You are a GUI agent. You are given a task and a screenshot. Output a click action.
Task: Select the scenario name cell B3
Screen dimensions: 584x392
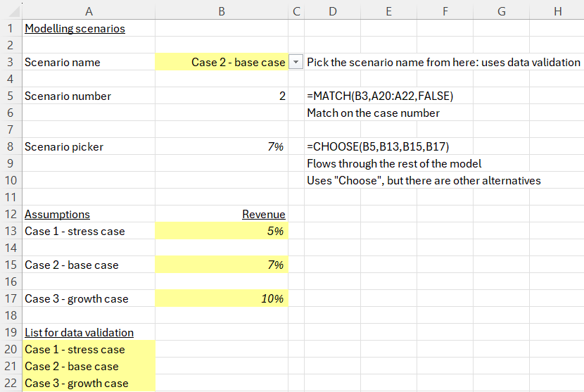[221, 63]
